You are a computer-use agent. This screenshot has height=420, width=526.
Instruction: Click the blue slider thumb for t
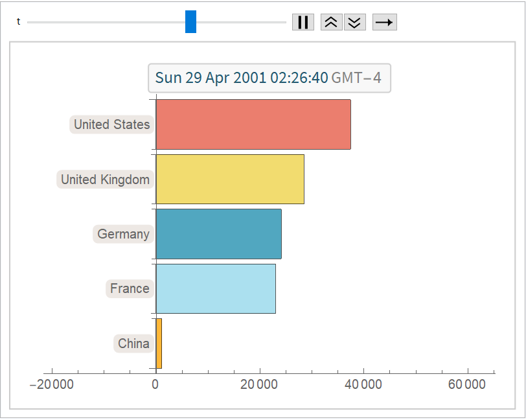[190, 21]
